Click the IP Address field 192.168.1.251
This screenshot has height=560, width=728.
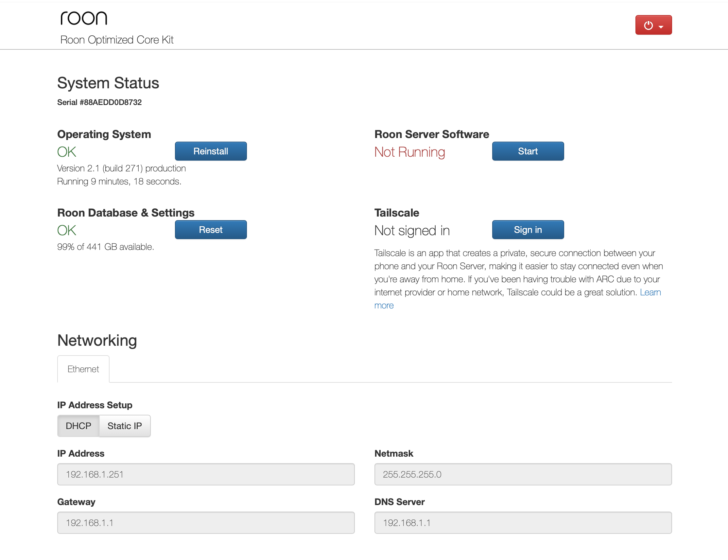pyautogui.click(x=206, y=474)
